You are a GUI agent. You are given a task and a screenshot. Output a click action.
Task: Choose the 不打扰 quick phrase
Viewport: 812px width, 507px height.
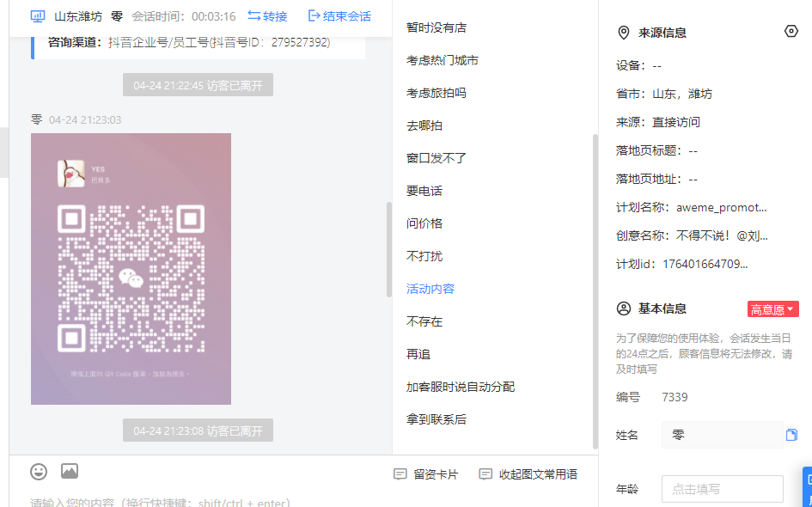[424, 256]
